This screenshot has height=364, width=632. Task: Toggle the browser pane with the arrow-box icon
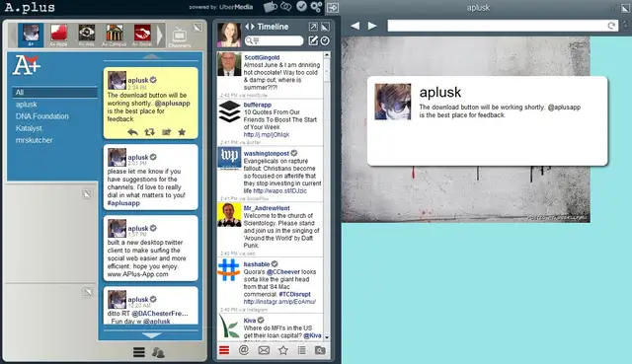tap(333, 7)
